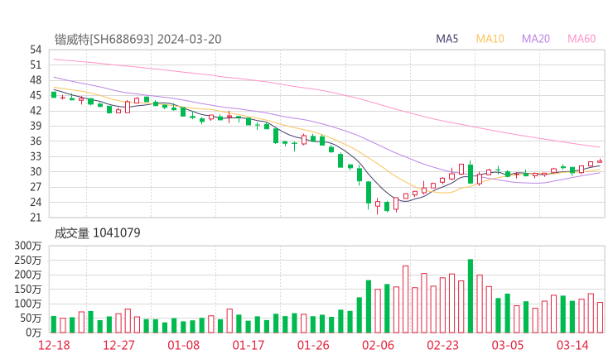Click volume axis label 0万
This screenshot has height=364, width=613.
pos(34,333)
